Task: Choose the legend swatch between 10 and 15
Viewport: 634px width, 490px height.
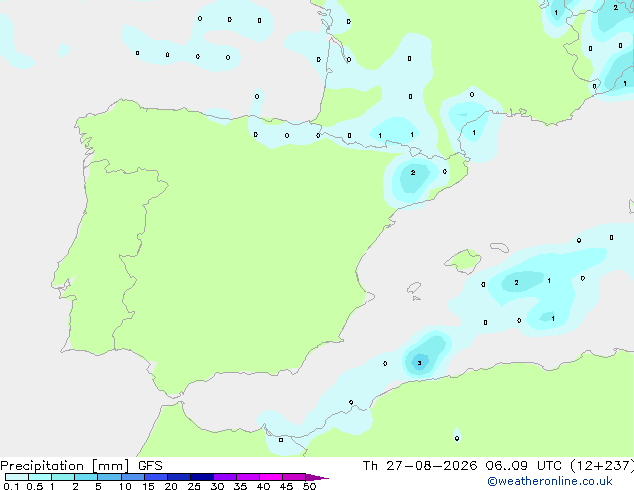Action: click(x=132, y=477)
